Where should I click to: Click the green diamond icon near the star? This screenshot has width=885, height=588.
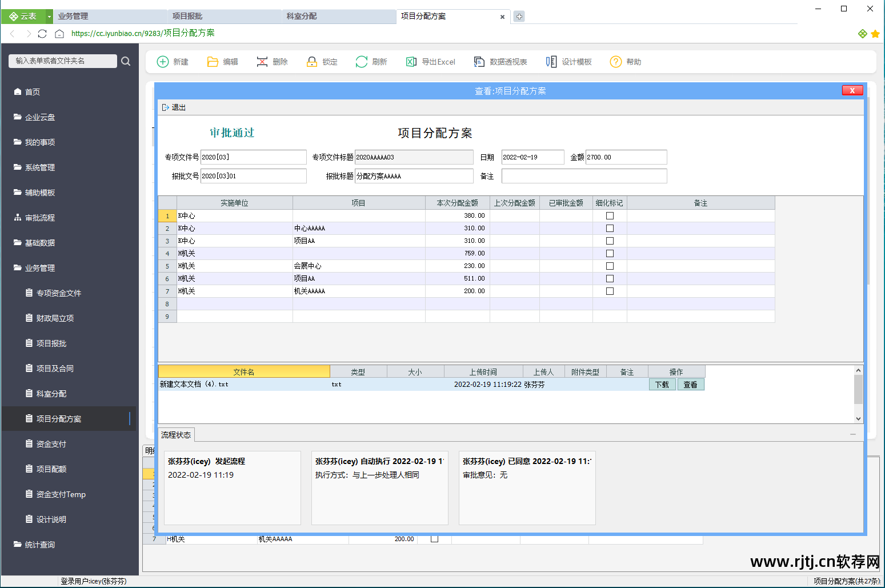point(863,34)
